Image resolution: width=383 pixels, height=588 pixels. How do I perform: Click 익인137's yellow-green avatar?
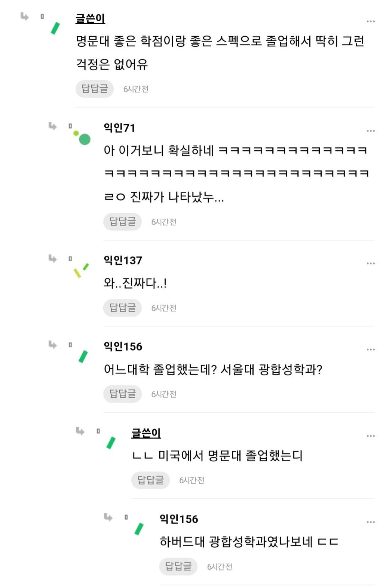pos(81,271)
